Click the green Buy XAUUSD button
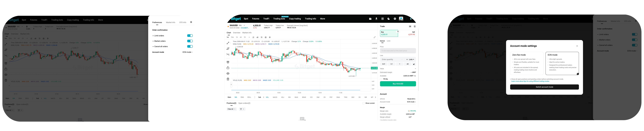Image resolution: width=644 pixels, height=131 pixels. click(x=398, y=84)
